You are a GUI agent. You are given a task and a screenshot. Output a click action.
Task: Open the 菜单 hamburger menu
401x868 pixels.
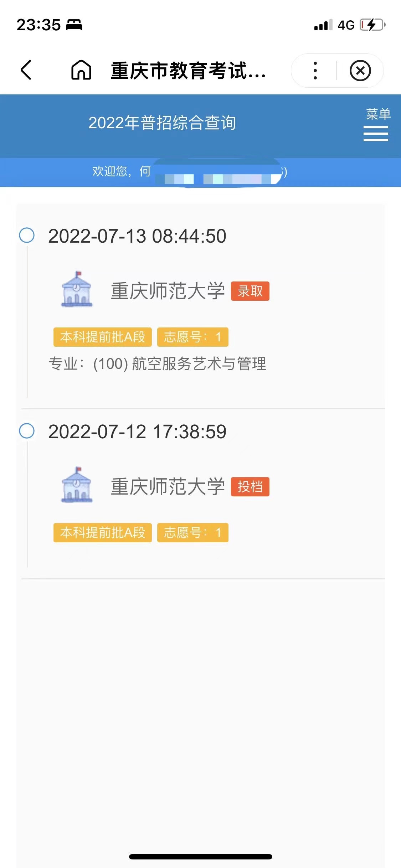(x=377, y=125)
